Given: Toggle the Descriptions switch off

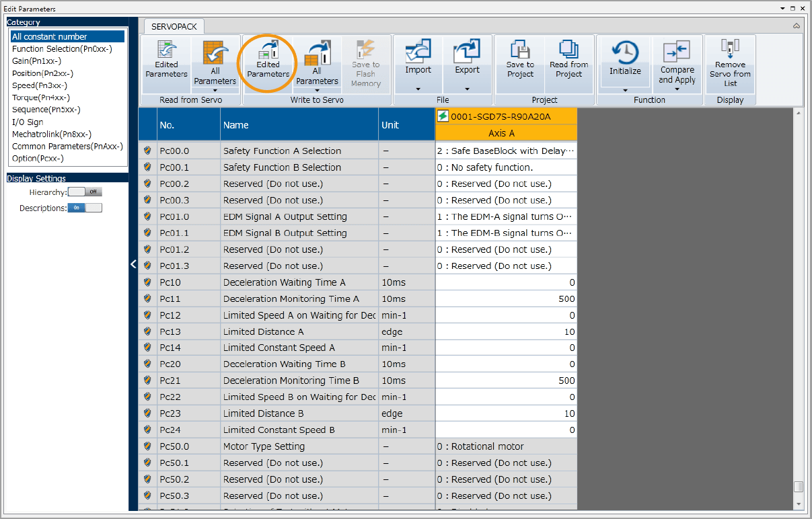Looking at the screenshot, I should [x=85, y=208].
